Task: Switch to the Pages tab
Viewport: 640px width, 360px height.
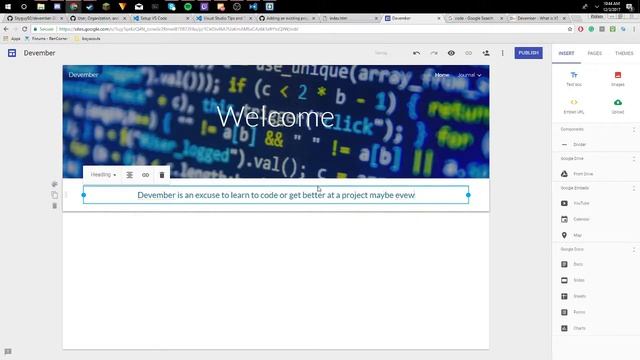Action: (x=594, y=53)
